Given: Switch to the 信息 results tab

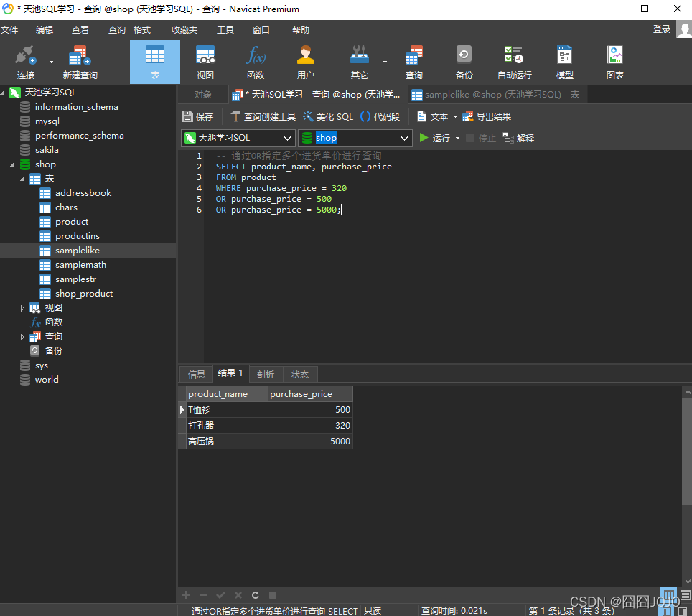Looking at the screenshot, I should click(x=197, y=374).
